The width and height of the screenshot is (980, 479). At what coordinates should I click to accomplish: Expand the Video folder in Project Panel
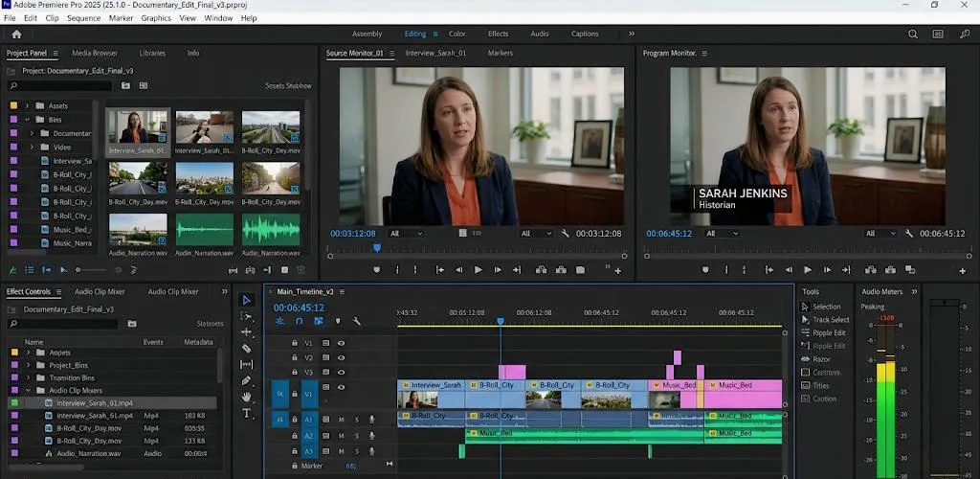(x=32, y=147)
